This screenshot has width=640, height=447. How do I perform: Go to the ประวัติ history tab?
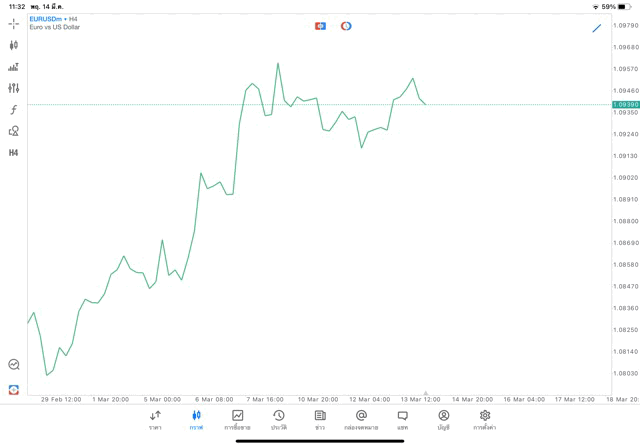pyautogui.click(x=278, y=420)
